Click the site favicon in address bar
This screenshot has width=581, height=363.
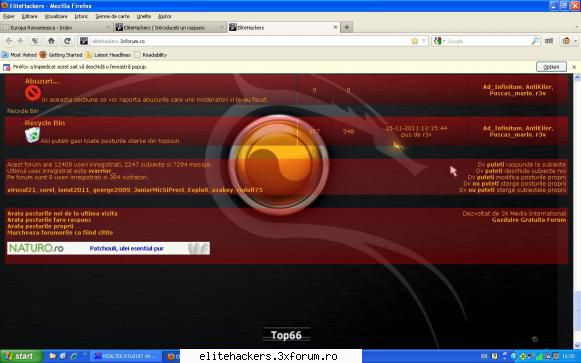[84, 41]
